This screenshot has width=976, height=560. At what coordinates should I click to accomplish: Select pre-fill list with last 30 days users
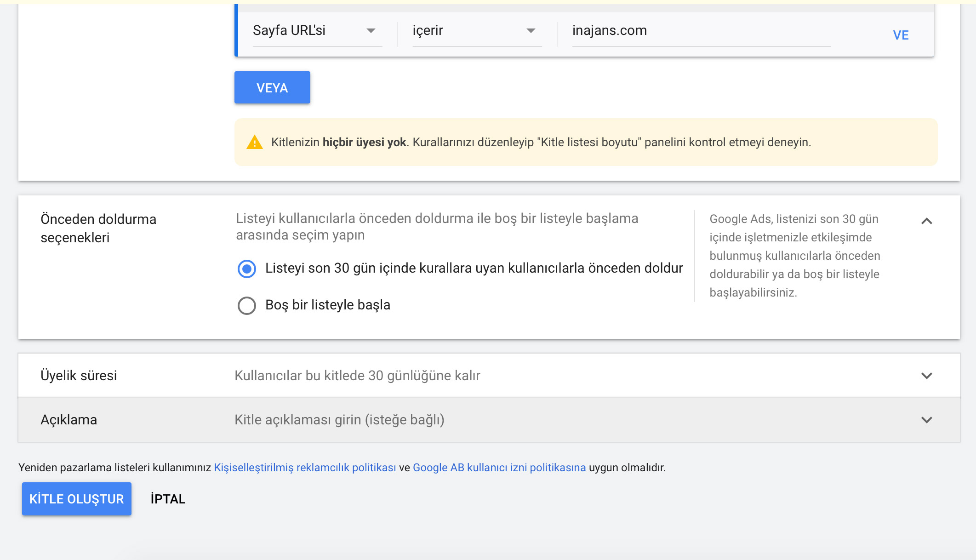pos(247,269)
